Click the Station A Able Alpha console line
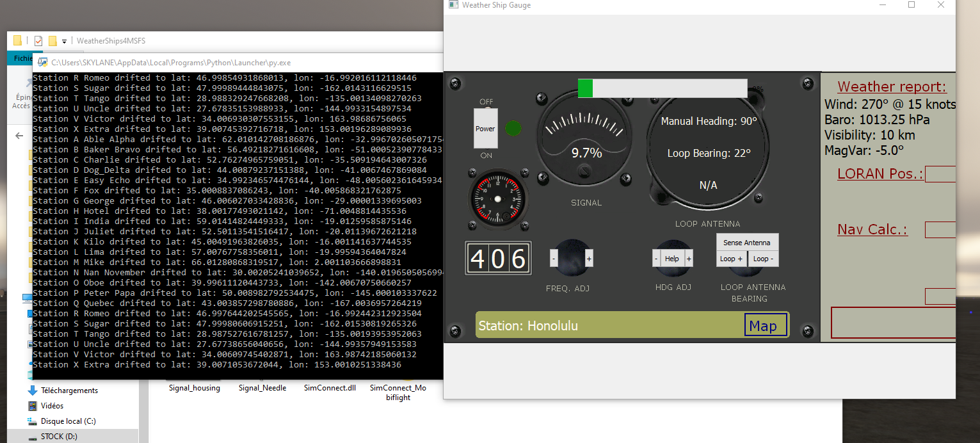Viewport: 980px width, 443px height. pos(238,139)
